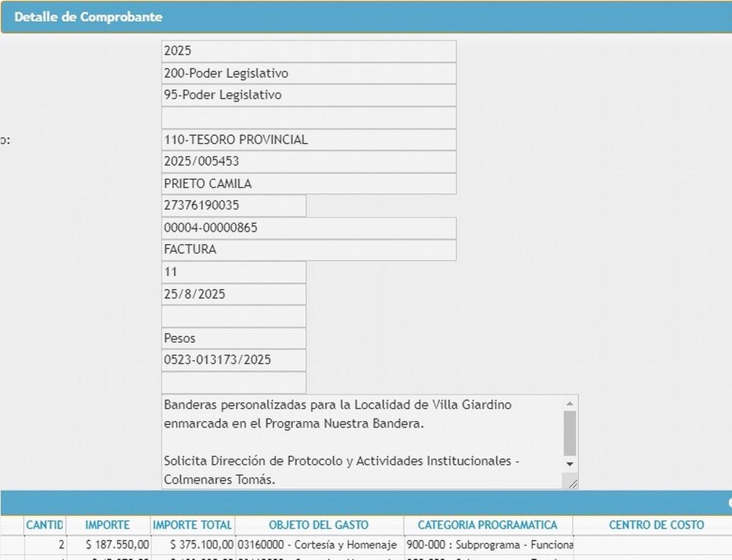Click the circular icon on items bar
Screen dimensions: 732x560
[x=730, y=503]
